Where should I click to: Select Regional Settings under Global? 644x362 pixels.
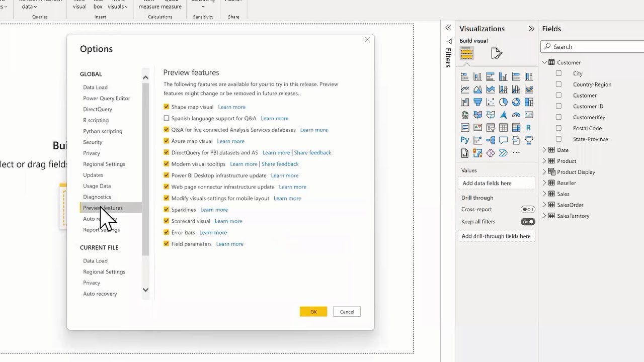coord(104,164)
